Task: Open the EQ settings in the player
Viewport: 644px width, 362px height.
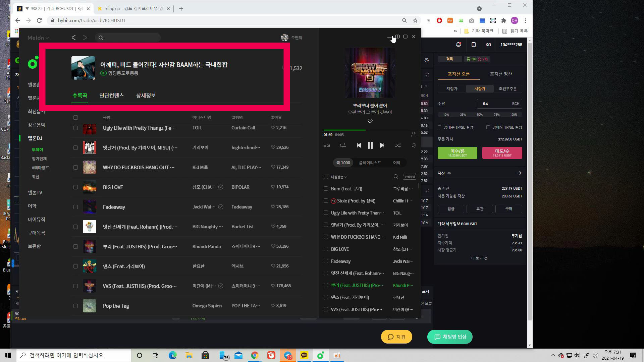Action: tap(326, 145)
